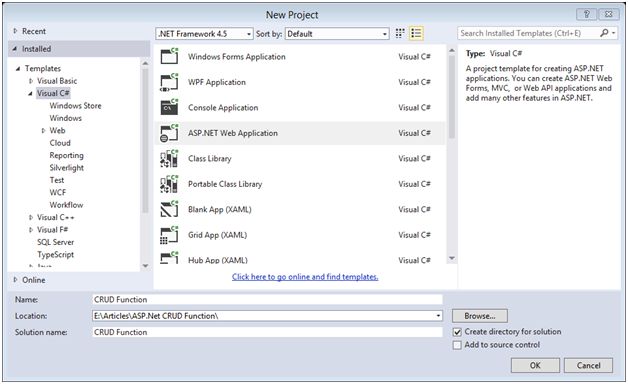Screen dimensions: 628x384
Task: Open the dialog help question mark
Action: click(586, 14)
